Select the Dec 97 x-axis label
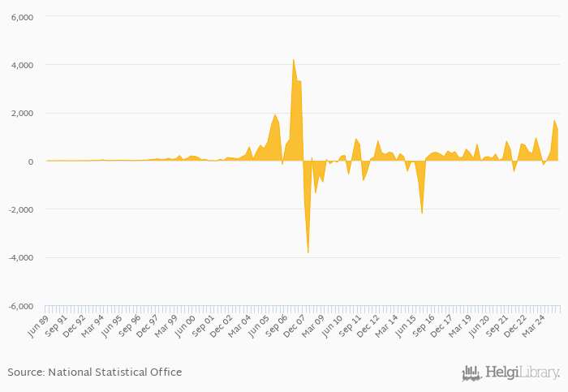Viewport: 568px width, 392px height. coord(147,326)
